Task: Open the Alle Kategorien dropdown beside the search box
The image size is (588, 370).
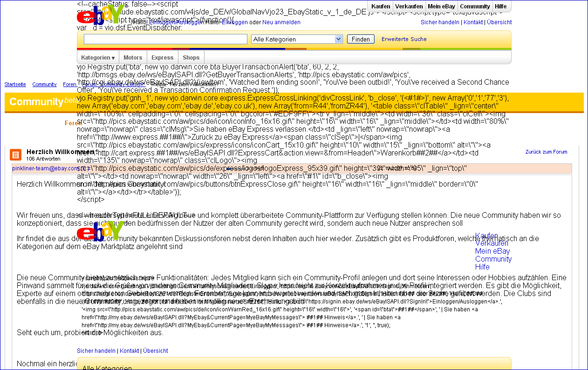Action: (x=297, y=39)
